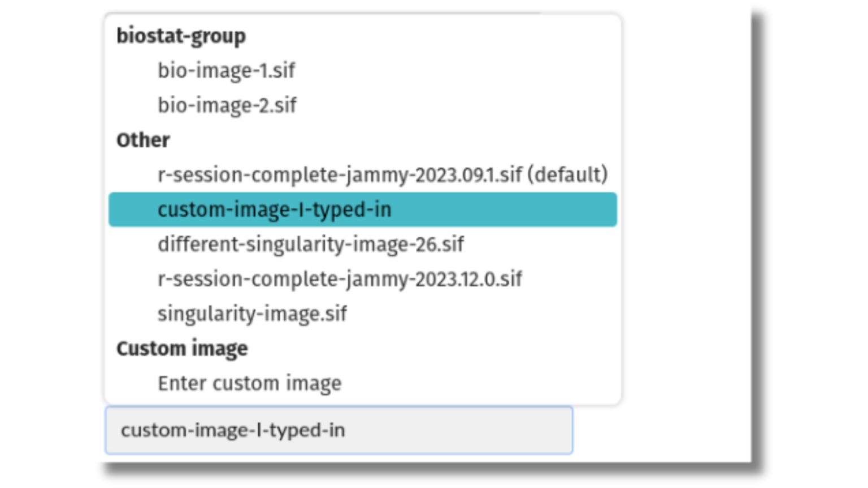
Task: Choose singularity-image.sif option
Action: pos(252,314)
